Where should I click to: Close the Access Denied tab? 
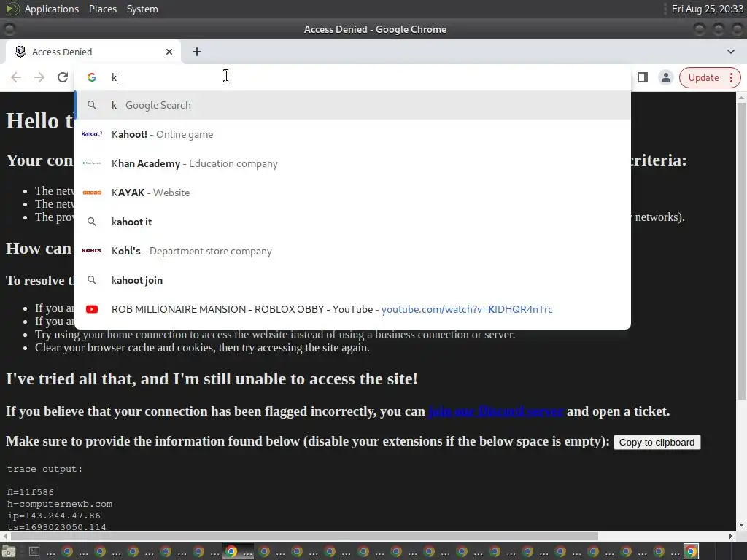(x=169, y=52)
